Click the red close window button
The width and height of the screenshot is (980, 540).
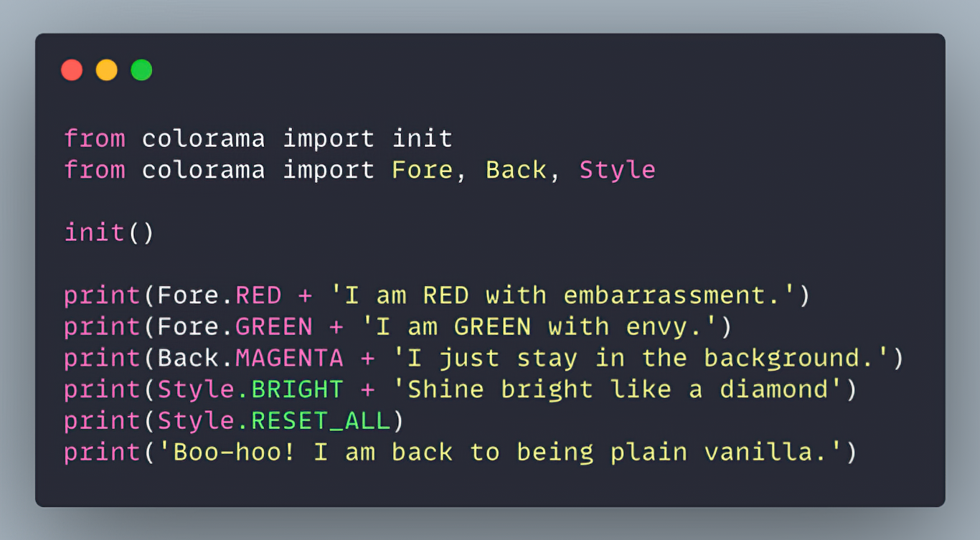click(72, 70)
